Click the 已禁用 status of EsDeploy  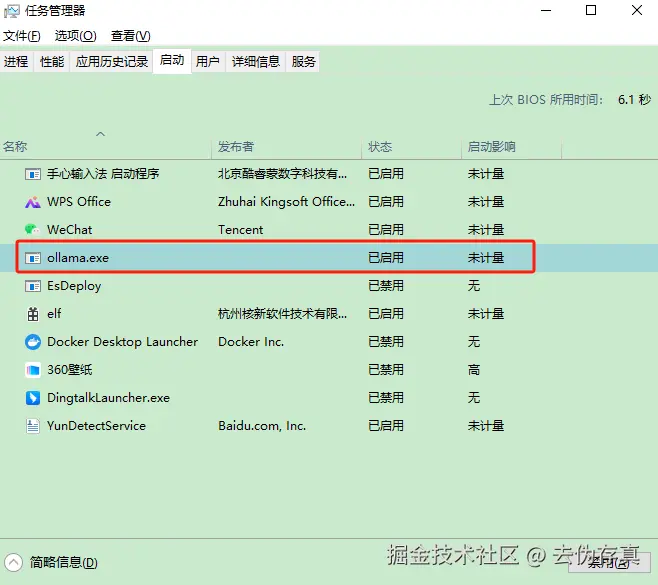[x=386, y=286]
